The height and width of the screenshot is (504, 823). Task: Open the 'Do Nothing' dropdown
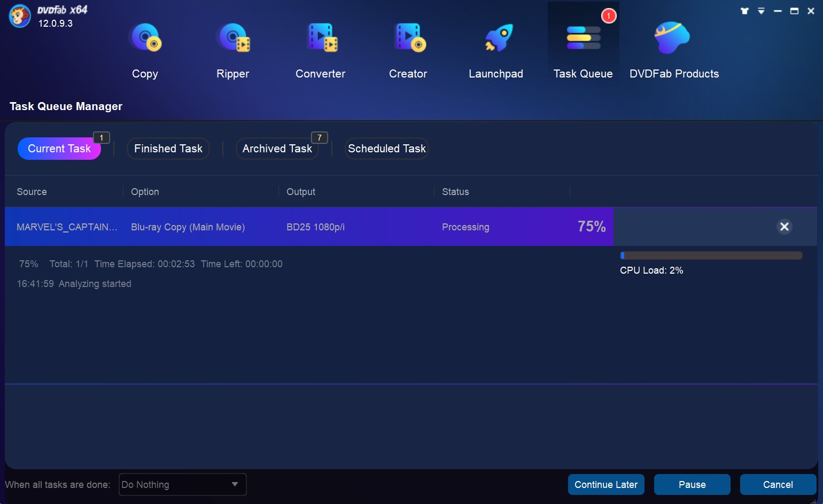point(182,484)
